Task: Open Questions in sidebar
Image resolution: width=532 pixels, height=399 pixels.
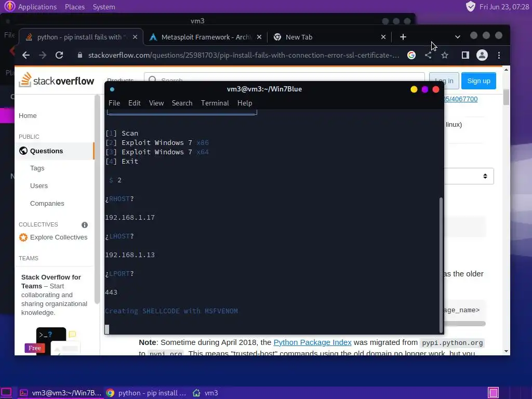Action: 46,151
